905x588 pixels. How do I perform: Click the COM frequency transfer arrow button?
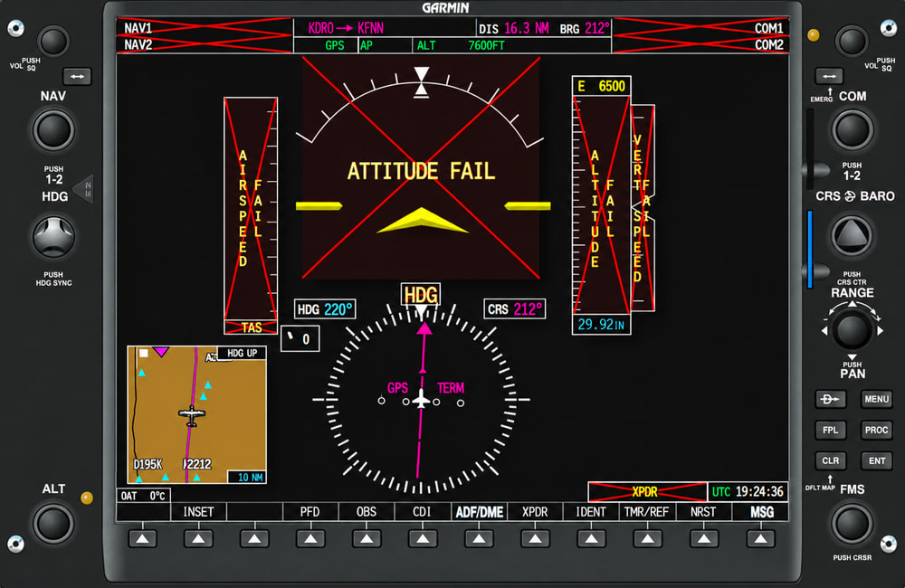click(829, 76)
